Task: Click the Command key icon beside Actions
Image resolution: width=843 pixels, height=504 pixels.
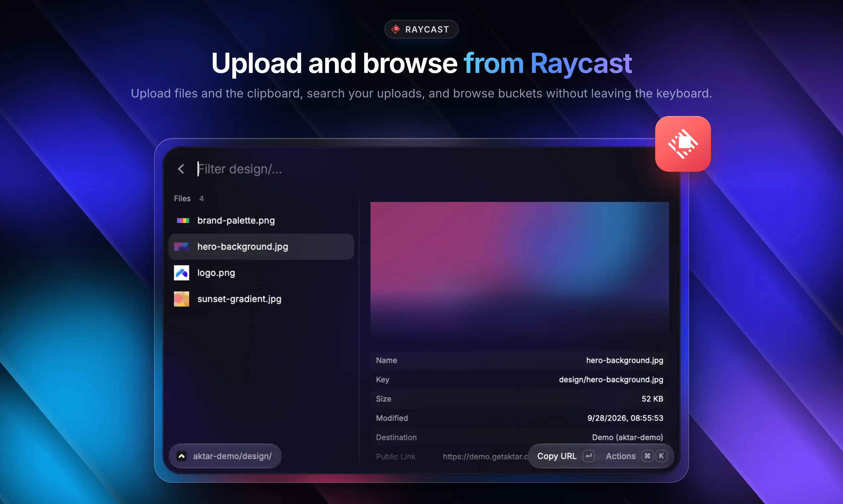Action: (x=647, y=456)
